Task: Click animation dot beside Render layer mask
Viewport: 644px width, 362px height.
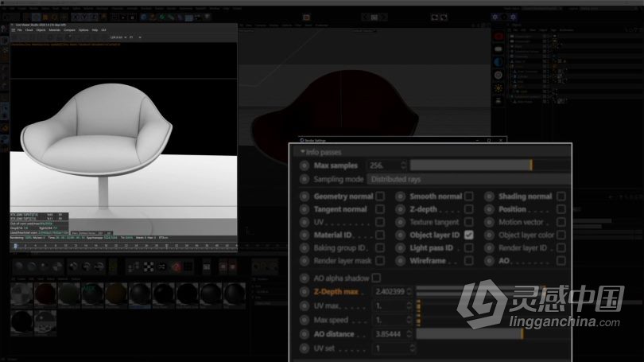Action: tap(305, 260)
